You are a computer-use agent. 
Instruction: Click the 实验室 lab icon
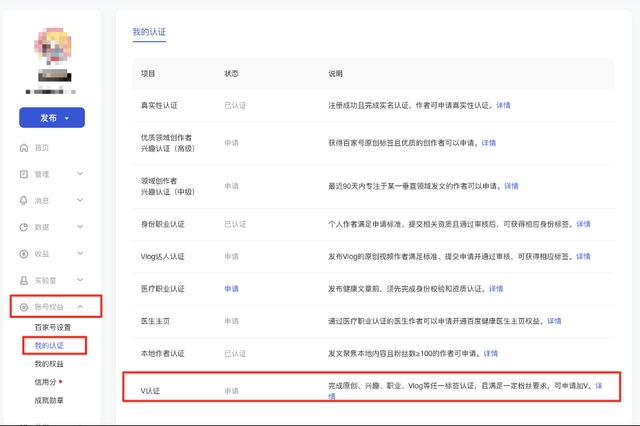click(24, 280)
